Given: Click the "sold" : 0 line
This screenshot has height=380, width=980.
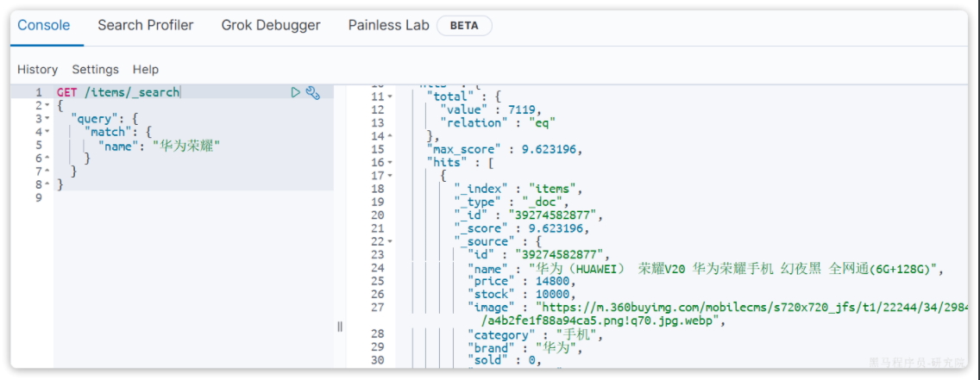Looking at the screenshot, I should (x=505, y=361).
